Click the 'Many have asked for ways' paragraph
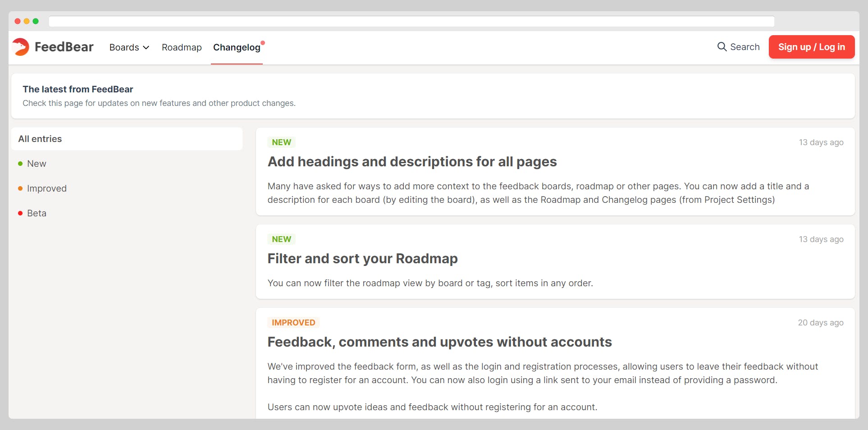 tap(538, 193)
